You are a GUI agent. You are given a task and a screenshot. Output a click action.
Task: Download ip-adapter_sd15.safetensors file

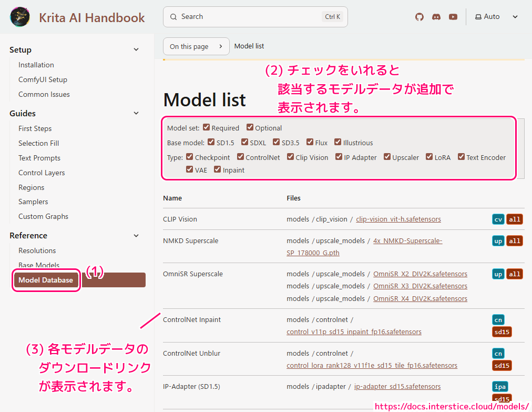pyautogui.click(x=397, y=387)
